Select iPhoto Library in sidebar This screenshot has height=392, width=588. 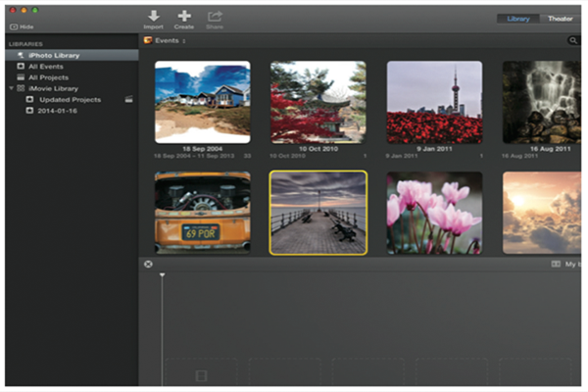point(53,56)
